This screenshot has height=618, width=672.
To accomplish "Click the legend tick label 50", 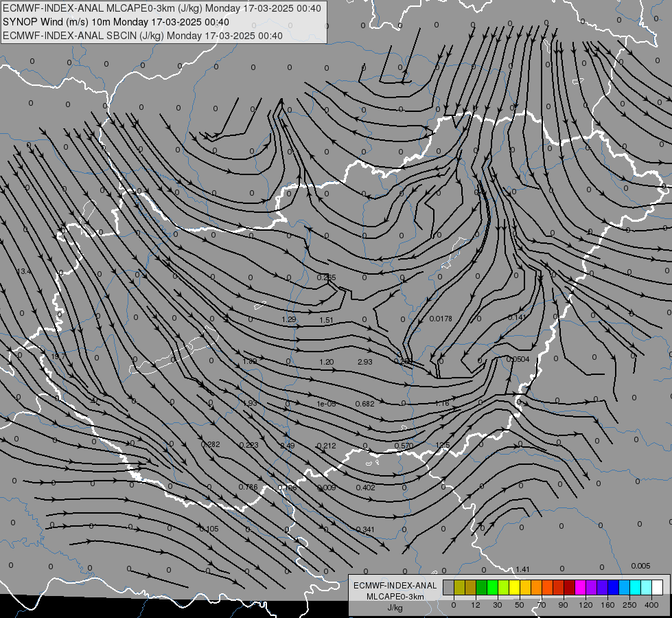I will [520, 605].
